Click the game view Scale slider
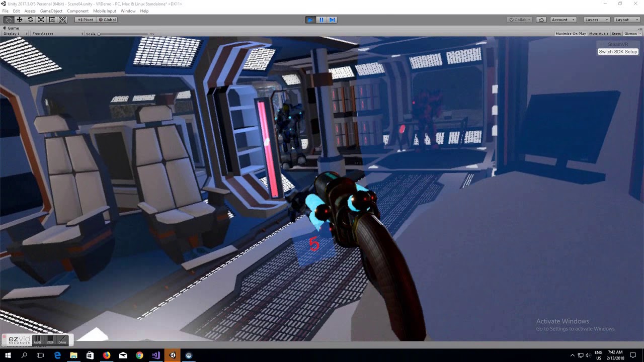644x362 pixels. click(x=124, y=34)
